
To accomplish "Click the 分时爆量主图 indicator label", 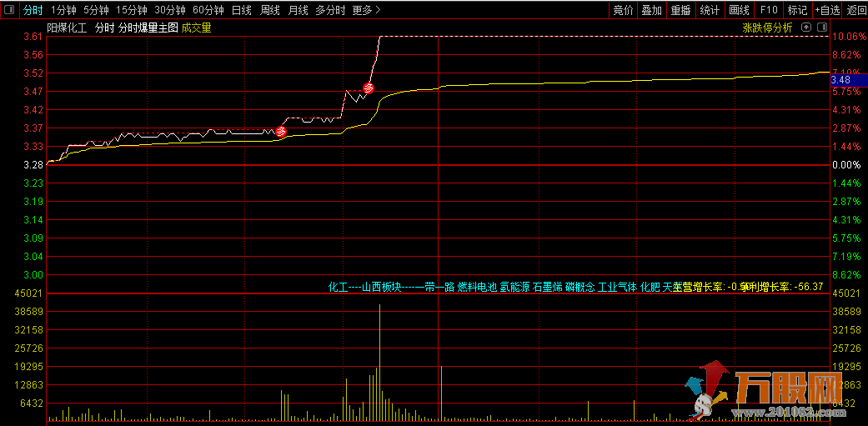I will (x=148, y=28).
